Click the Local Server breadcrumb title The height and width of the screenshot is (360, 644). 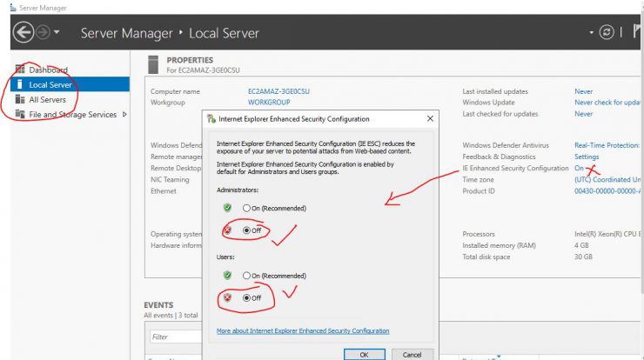click(224, 33)
